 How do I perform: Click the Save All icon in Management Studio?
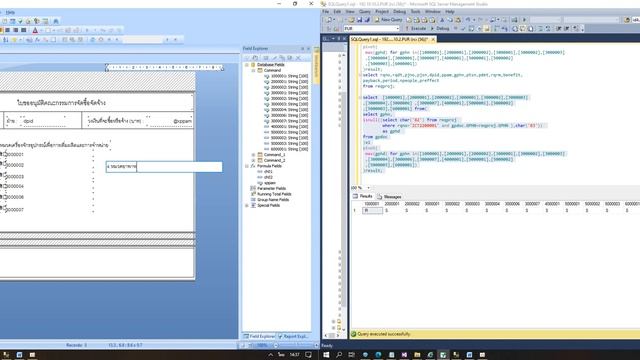coord(367,20)
